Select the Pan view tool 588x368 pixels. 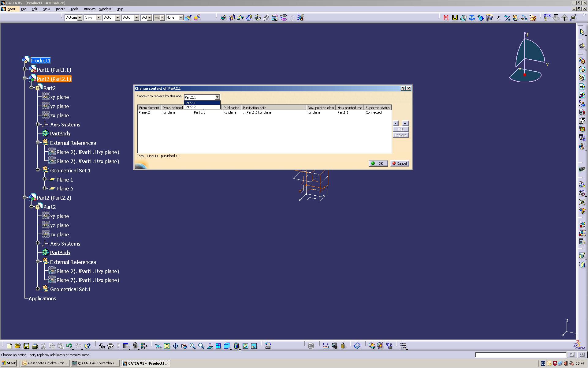coord(175,346)
